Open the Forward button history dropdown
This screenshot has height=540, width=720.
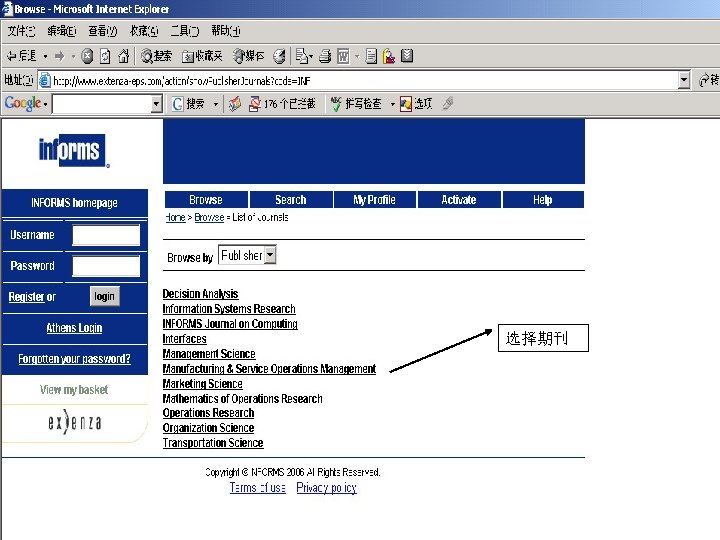coord(73,57)
